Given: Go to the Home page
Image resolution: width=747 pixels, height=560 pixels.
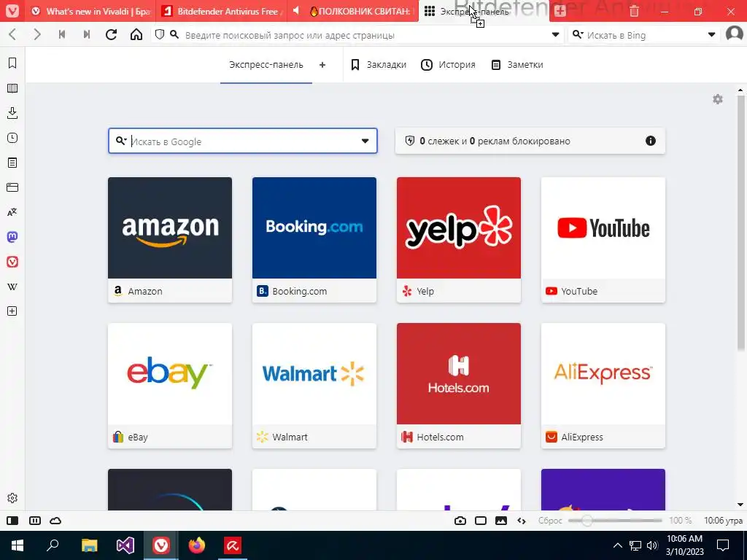Looking at the screenshot, I should point(136,34).
